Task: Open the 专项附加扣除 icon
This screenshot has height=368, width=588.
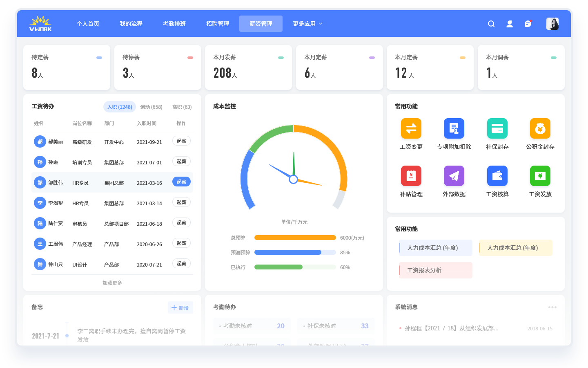Action: [x=454, y=128]
